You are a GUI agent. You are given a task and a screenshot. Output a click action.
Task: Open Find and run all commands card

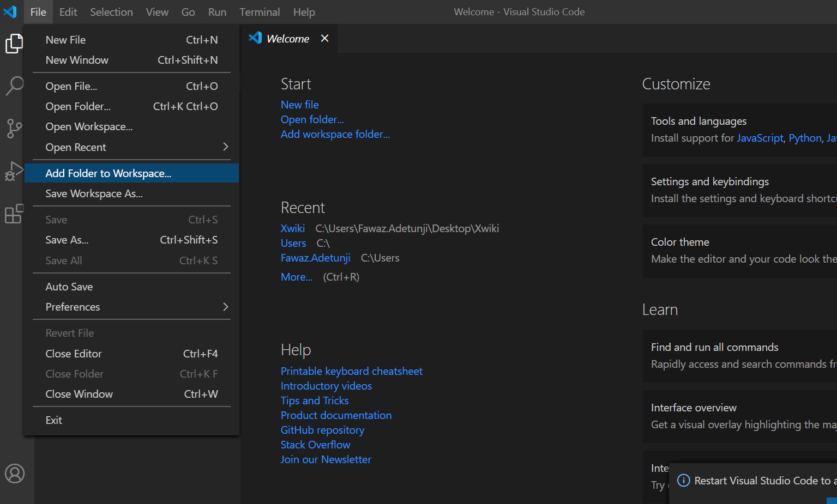click(x=740, y=356)
